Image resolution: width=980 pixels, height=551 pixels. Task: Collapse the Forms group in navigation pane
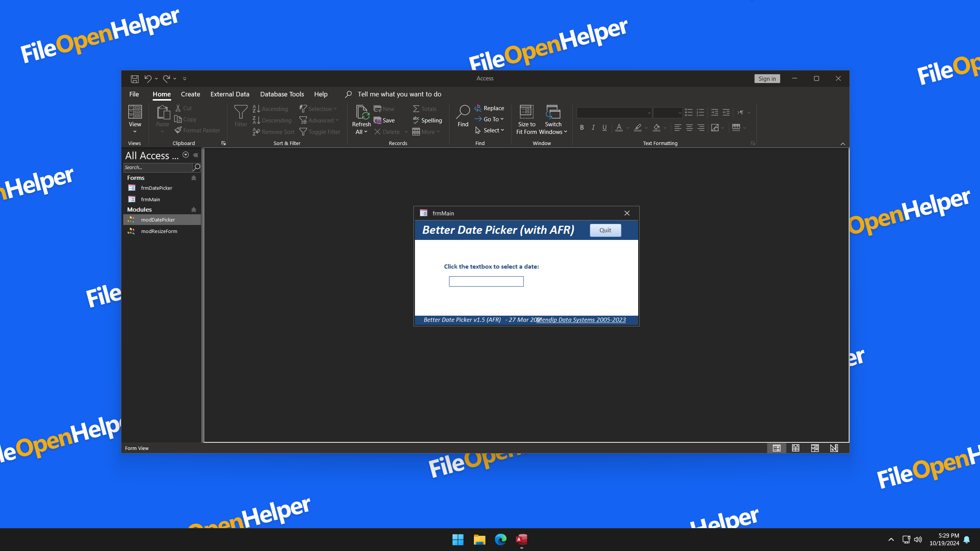click(194, 178)
